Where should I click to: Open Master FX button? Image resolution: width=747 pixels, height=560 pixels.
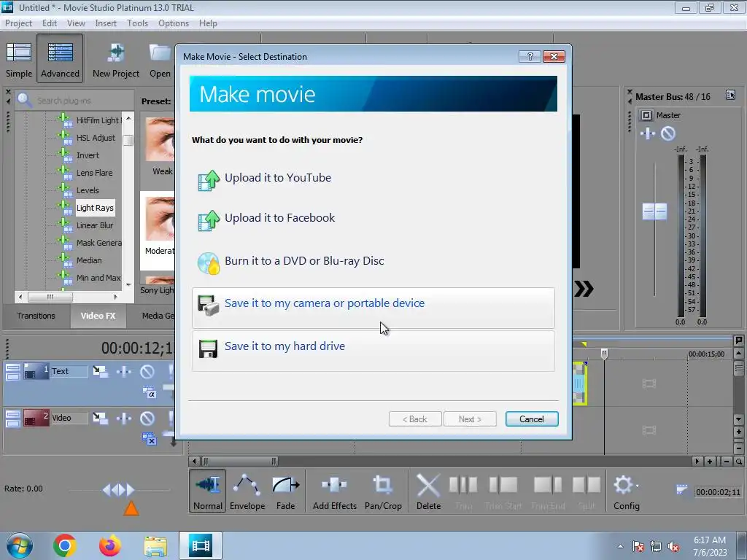point(648,134)
